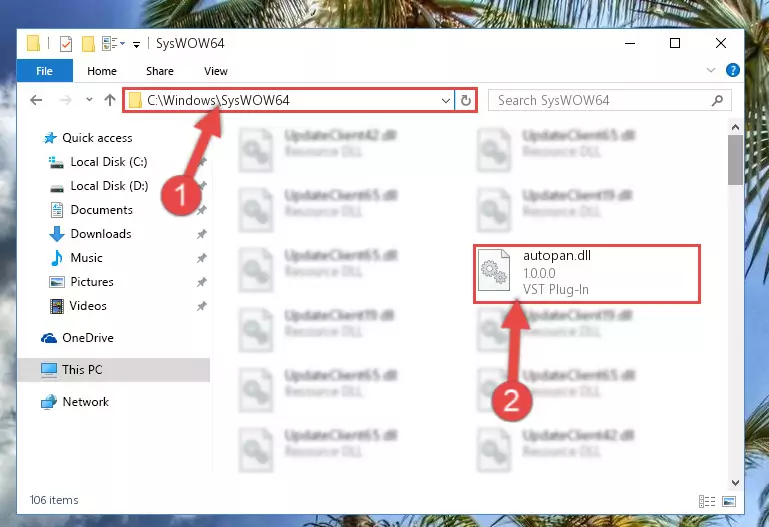Click the pin icon beside Videos
Image resolution: width=769 pixels, height=527 pixels.
pos(202,306)
